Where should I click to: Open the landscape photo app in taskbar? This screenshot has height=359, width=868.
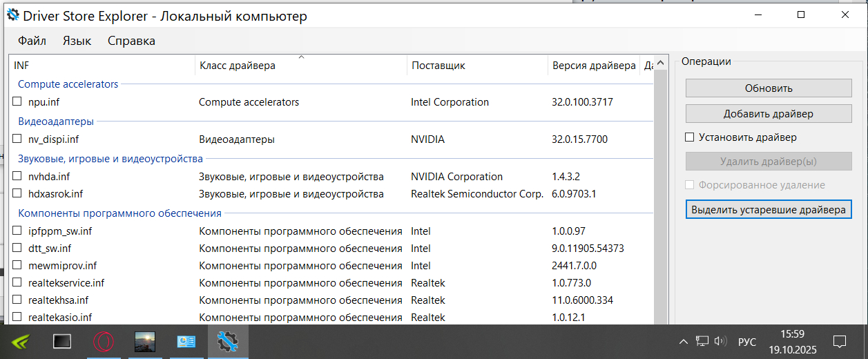click(x=145, y=341)
